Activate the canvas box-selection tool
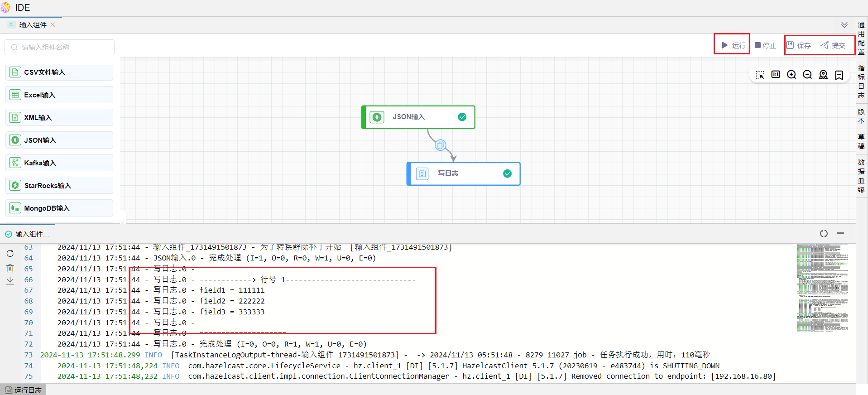This screenshot has height=395, width=868. click(760, 75)
